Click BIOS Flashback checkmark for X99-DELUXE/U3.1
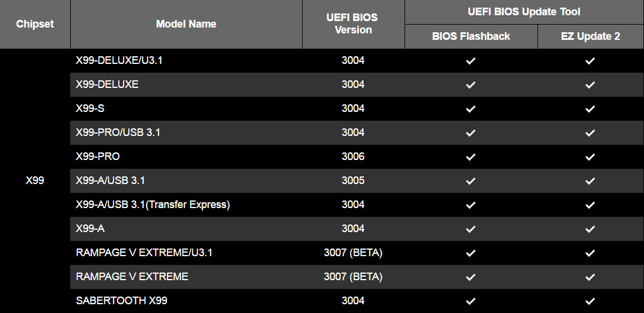Image resolution: width=644 pixels, height=313 pixels. click(471, 61)
